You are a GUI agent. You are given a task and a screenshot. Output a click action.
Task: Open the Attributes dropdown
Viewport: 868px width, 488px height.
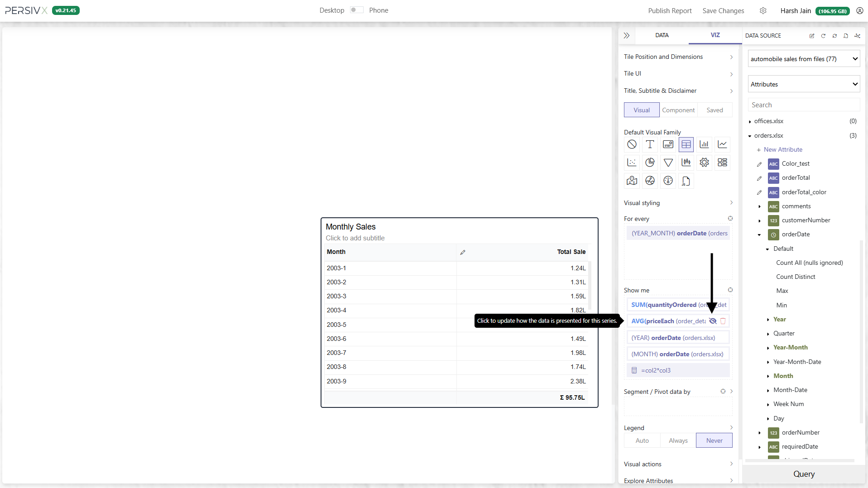click(804, 84)
